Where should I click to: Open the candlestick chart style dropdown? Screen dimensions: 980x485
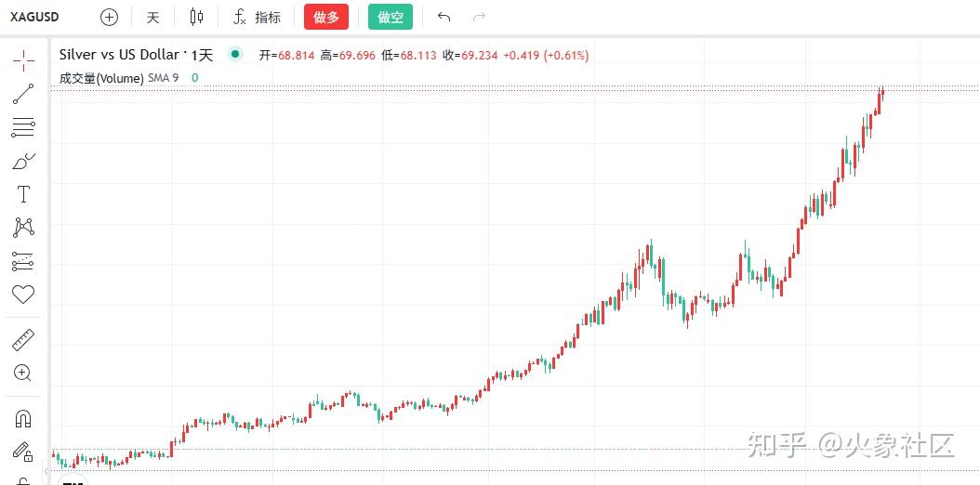195,17
